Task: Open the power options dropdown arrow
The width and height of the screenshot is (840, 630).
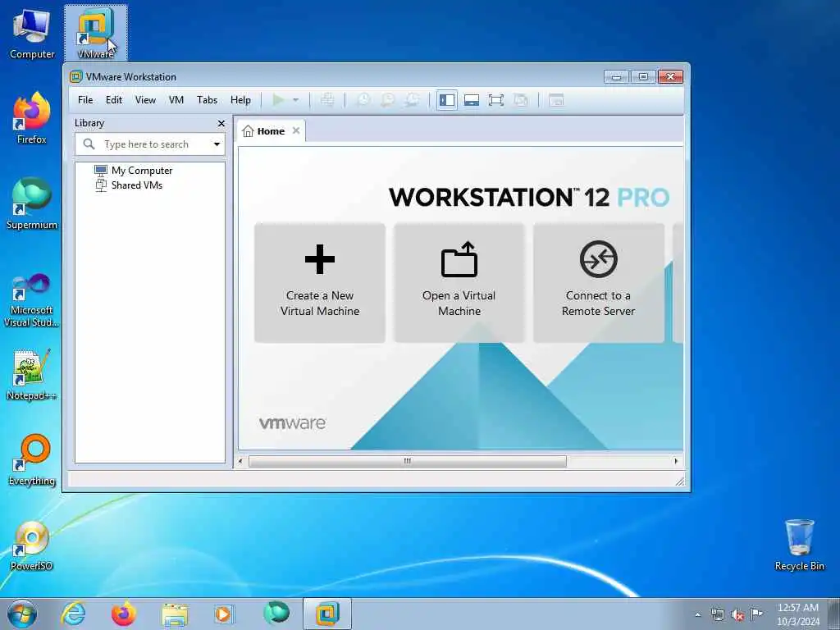Action: pos(295,100)
